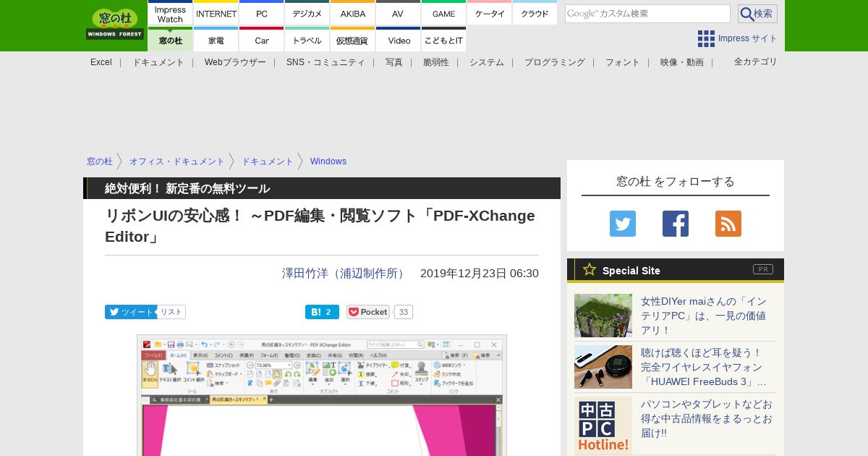Open the Facebook follow icon

676,224
